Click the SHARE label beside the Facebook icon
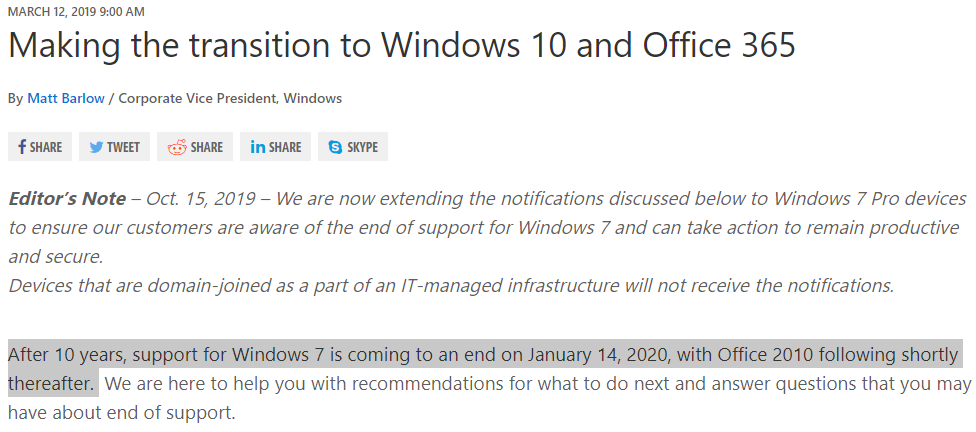Screen dimensions: 976x432 tap(45, 148)
